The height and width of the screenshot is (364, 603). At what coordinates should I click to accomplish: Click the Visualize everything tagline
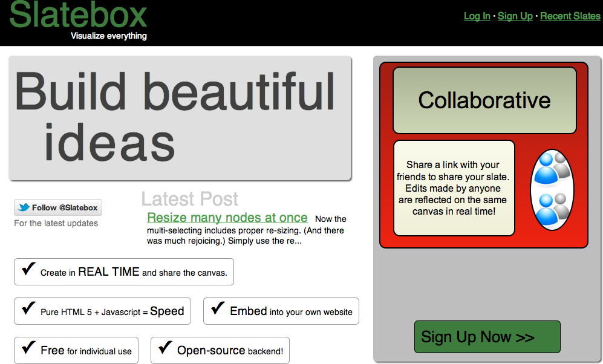[x=108, y=36]
